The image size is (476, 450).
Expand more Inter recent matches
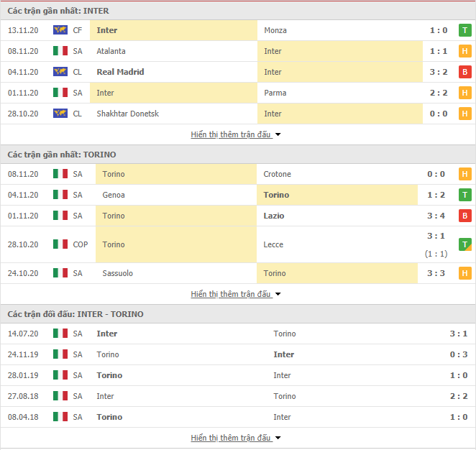pyautogui.click(x=236, y=134)
